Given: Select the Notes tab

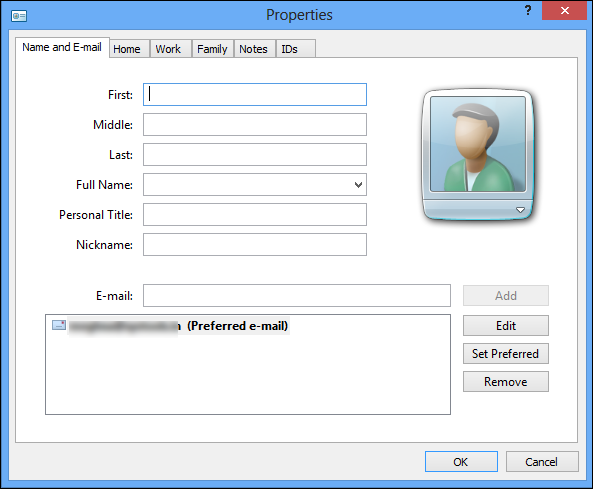Looking at the screenshot, I should (x=253, y=49).
